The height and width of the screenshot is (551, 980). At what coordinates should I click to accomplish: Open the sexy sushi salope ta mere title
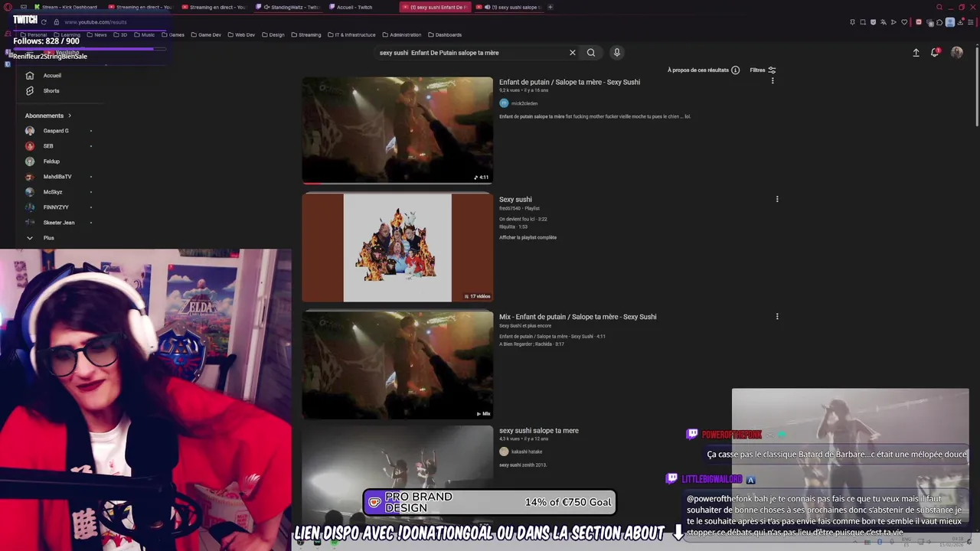(x=539, y=431)
